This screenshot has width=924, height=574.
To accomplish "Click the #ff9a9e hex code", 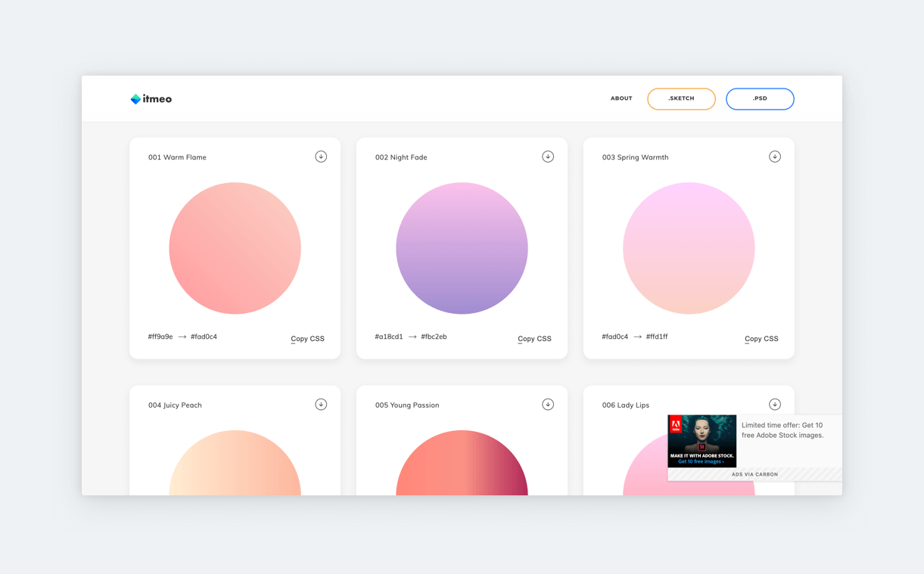I will tap(160, 337).
